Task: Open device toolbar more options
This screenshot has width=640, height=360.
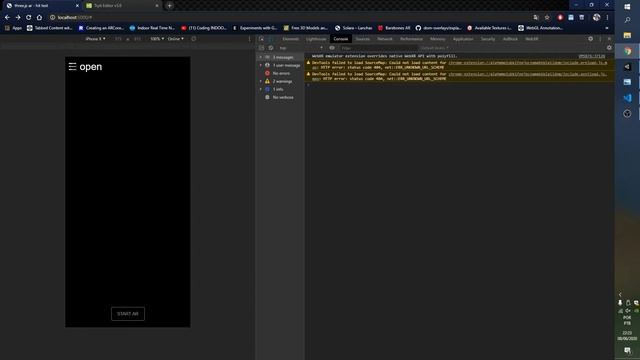Action: pyautogui.click(x=249, y=39)
